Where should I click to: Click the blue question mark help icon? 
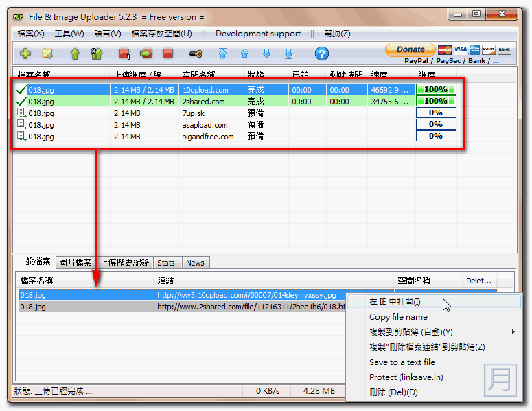click(322, 54)
